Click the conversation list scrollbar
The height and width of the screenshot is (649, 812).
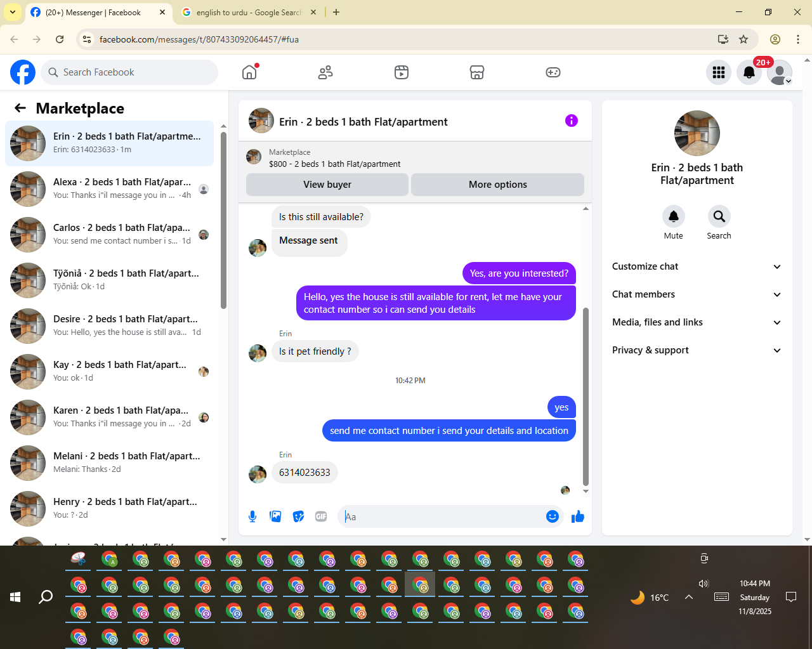click(x=223, y=220)
